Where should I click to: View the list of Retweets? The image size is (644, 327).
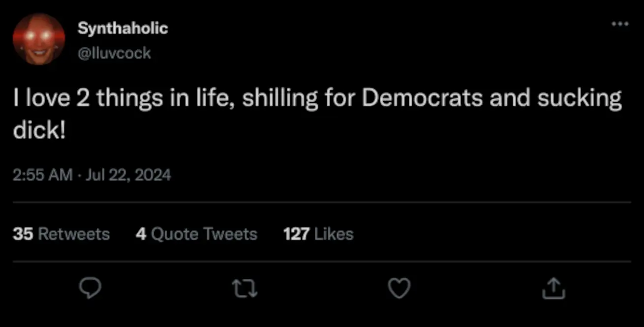tap(61, 234)
